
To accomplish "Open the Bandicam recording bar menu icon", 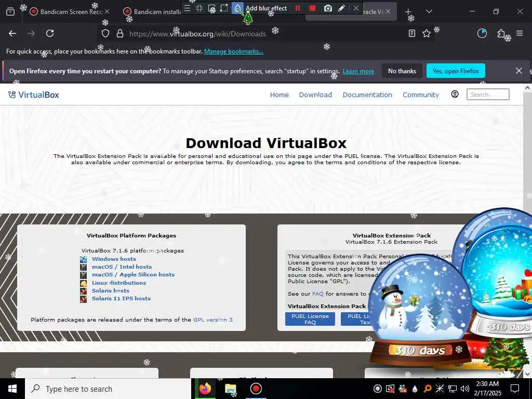I will click(187, 8).
